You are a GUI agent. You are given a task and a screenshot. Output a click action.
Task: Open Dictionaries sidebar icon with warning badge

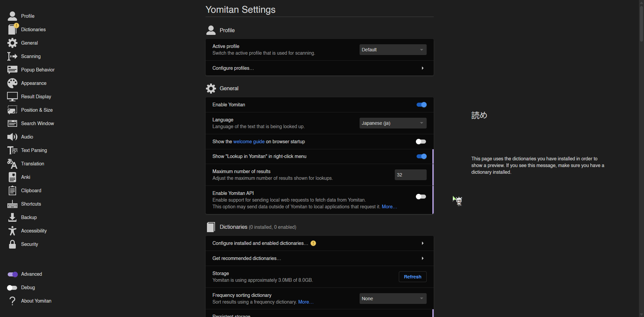coord(13,30)
